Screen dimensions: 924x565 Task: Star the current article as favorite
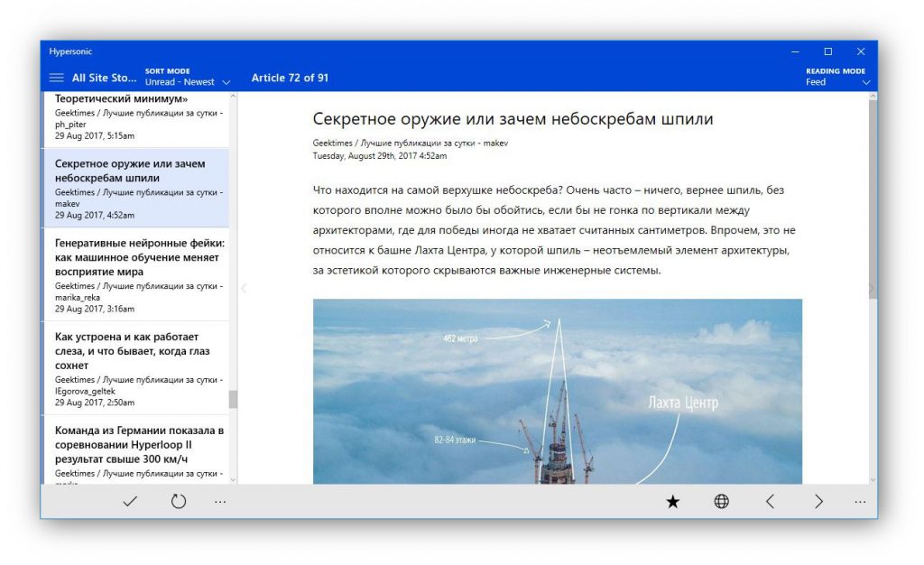672,500
